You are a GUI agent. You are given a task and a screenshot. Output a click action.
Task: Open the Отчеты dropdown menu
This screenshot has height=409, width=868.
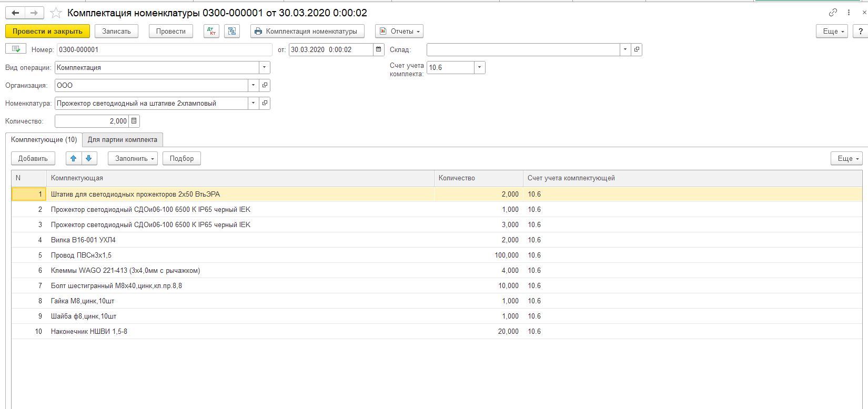click(x=399, y=32)
